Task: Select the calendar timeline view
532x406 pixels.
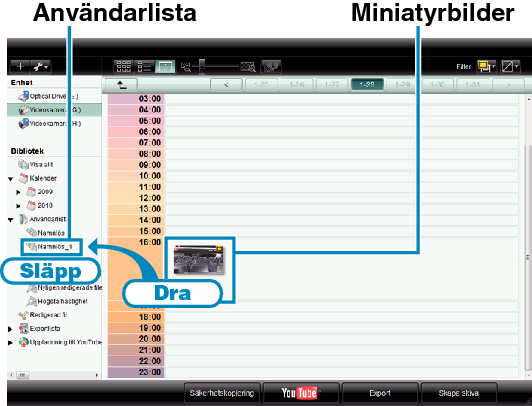Action: click(x=165, y=66)
